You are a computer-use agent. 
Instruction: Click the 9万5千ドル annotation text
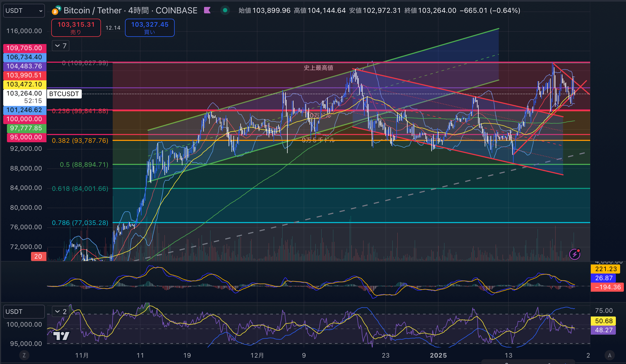[x=318, y=140]
